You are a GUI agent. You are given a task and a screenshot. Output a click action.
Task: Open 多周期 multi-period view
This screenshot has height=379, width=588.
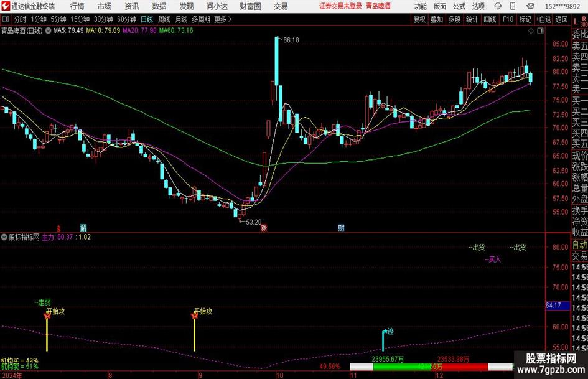coord(201,19)
